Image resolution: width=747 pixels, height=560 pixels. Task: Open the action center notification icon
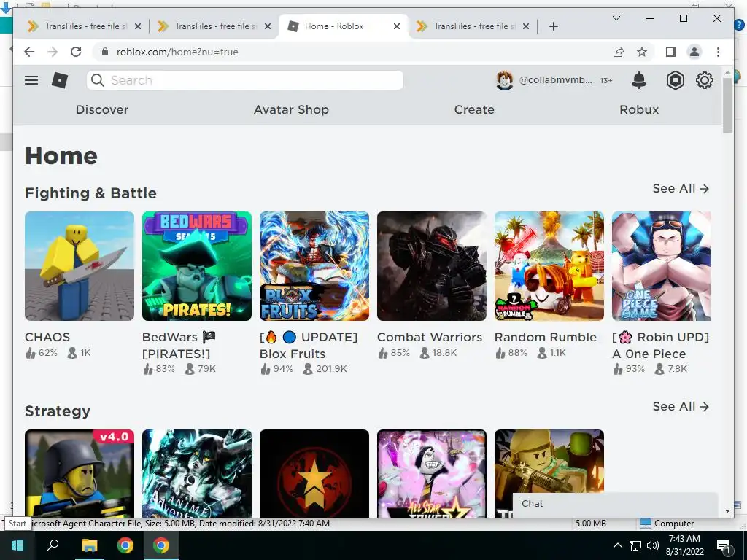724,545
